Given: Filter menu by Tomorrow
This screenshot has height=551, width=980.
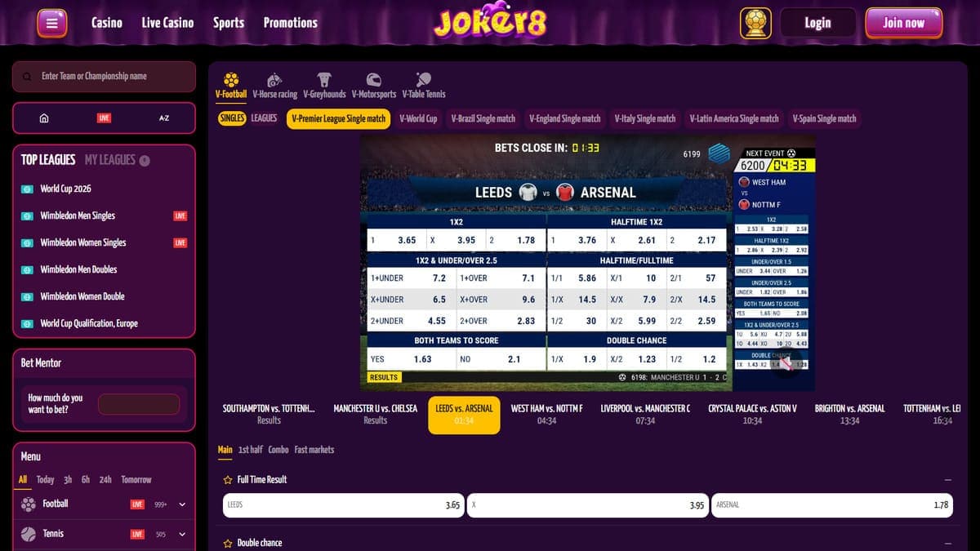Looking at the screenshot, I should click(x=136, y=480).
